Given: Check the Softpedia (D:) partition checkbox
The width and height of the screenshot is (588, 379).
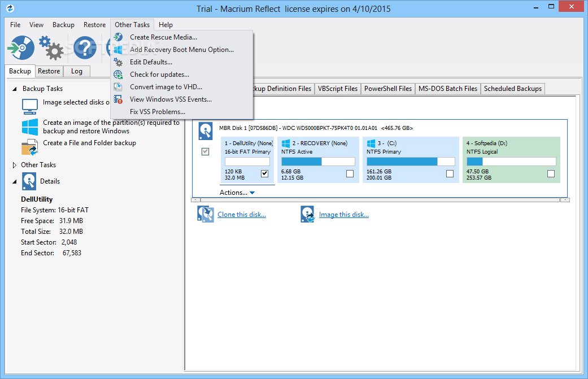Looking at the screenshot, I should tap(551, 173).
